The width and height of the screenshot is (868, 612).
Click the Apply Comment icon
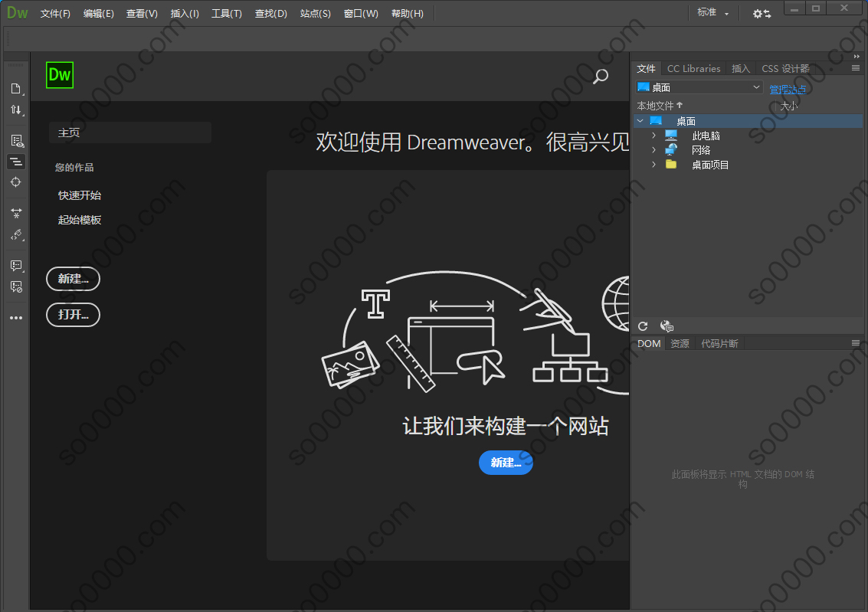pyautogui.click(x=16, y=266)
